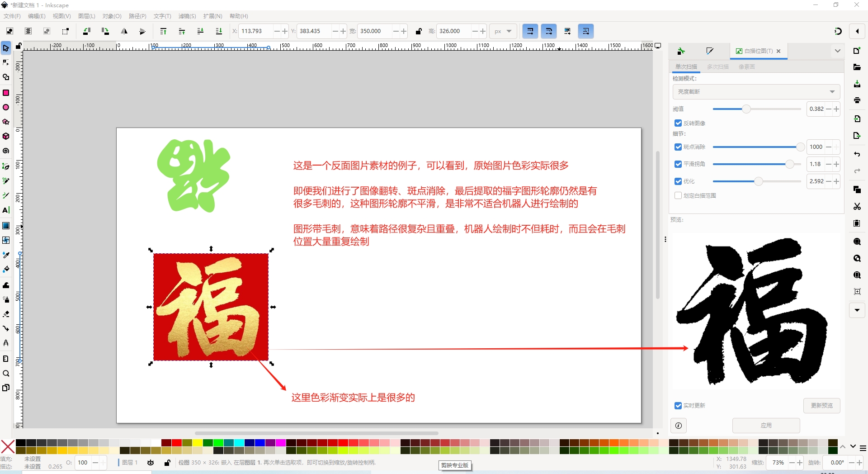868x474 pixels.
Task: Enable the 划定白描范围 checkbox
Action: click(x=678, y=196)
